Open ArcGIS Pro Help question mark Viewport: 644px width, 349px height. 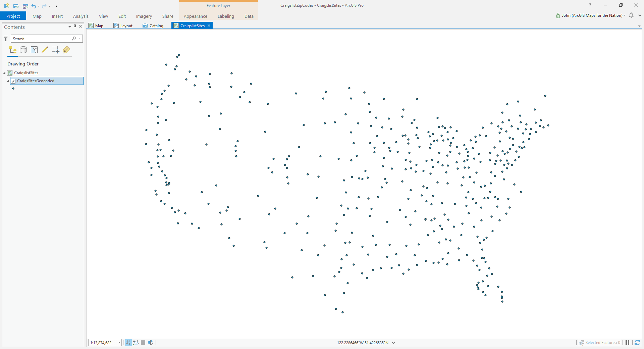(590, 5)
